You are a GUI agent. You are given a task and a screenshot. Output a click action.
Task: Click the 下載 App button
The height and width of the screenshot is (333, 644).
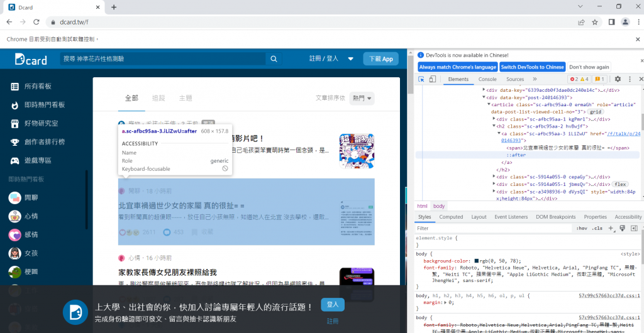380,59
